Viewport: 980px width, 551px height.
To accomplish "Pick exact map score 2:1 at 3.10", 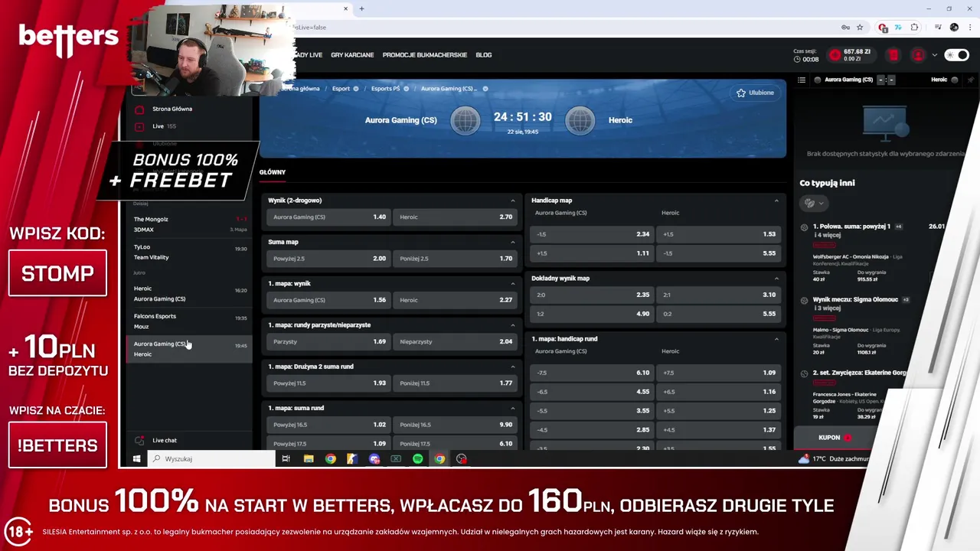I will [x=719, y=295].
